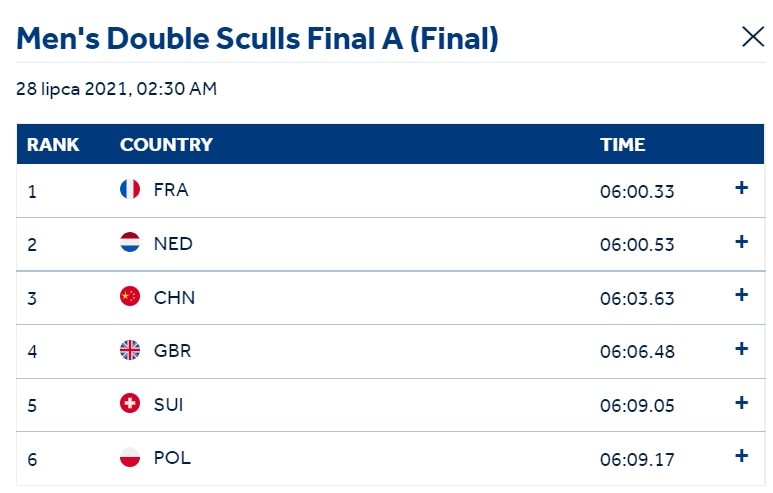
Task: Click the Switzerland flag icon
Action: 130,403
